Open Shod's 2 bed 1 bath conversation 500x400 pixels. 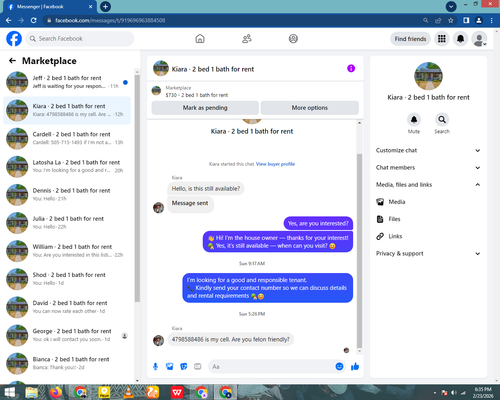point(67,279)
